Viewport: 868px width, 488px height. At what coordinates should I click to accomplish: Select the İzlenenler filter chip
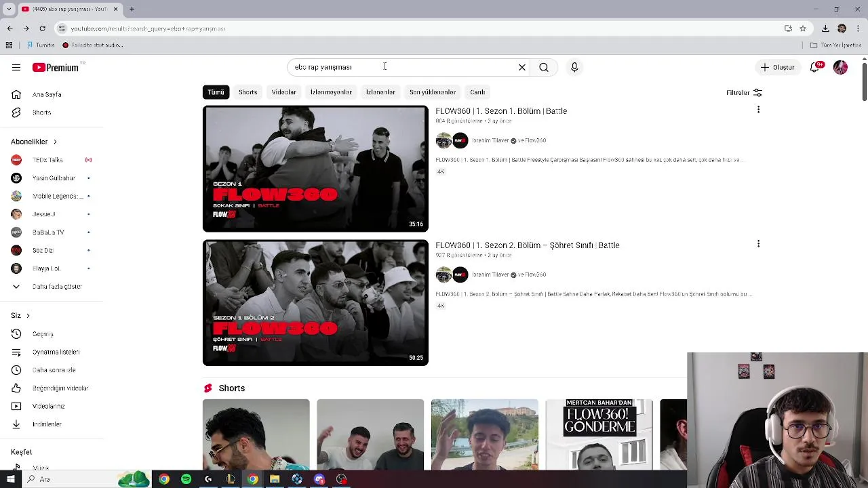380,91
